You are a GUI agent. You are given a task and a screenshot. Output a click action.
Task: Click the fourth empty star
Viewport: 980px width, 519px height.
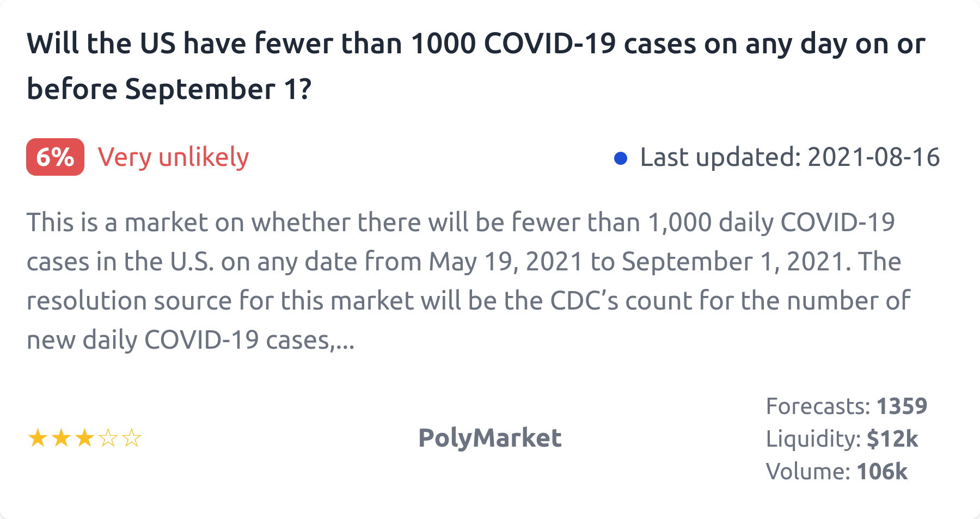(108, 438)
